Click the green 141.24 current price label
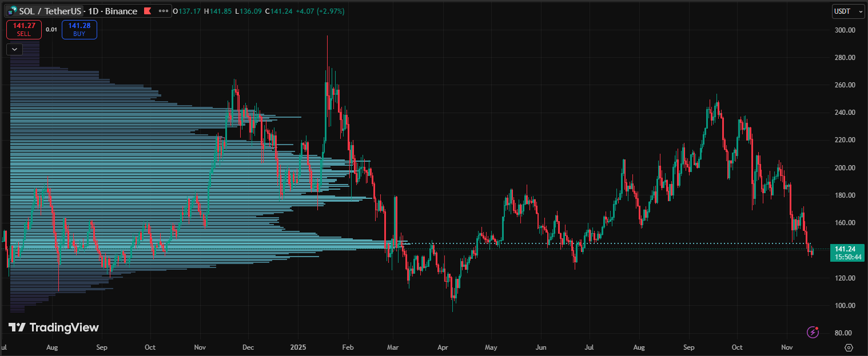 [x=845, y=253]
